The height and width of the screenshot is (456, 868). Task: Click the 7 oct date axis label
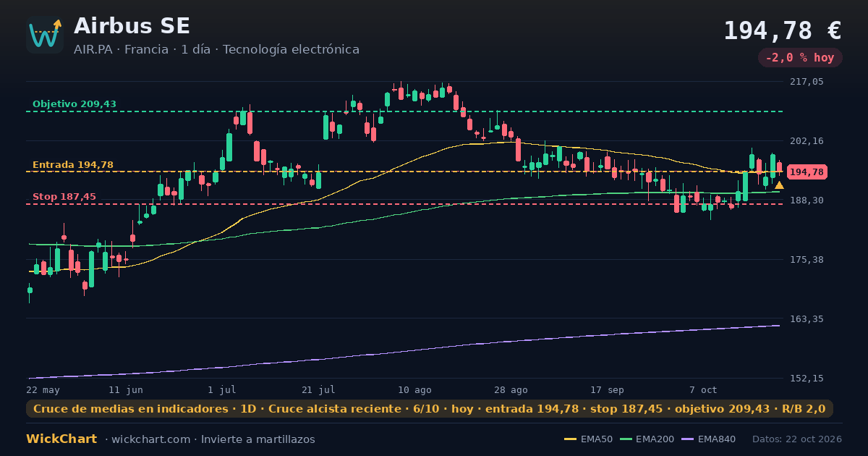703,390
